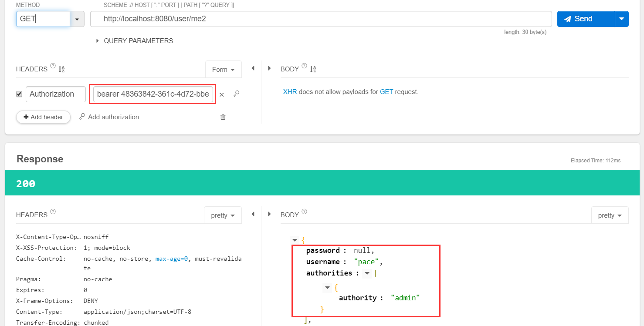This screenshot has height=326, width=644.
Task: Collapse the request headers panel arrow
Action: coord(253,68)
